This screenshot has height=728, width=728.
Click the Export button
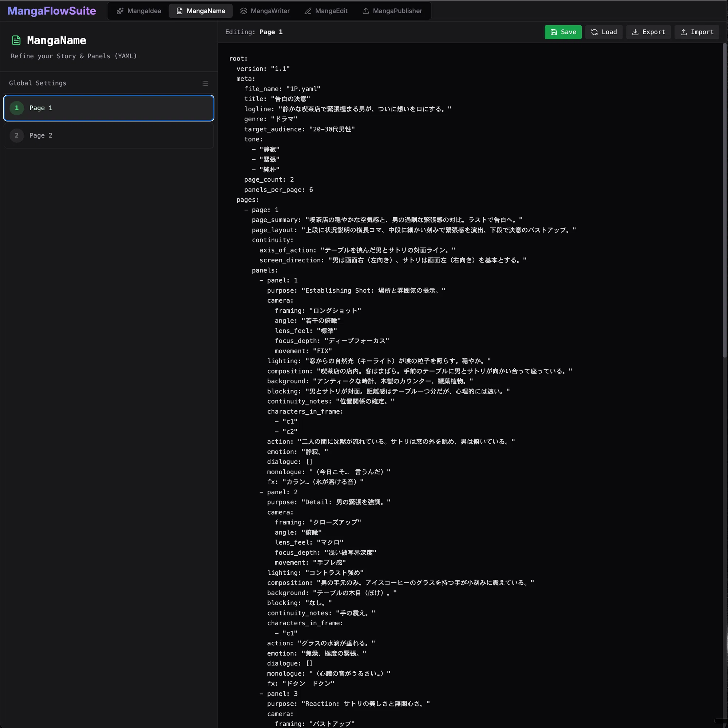(x=648, y=32)
